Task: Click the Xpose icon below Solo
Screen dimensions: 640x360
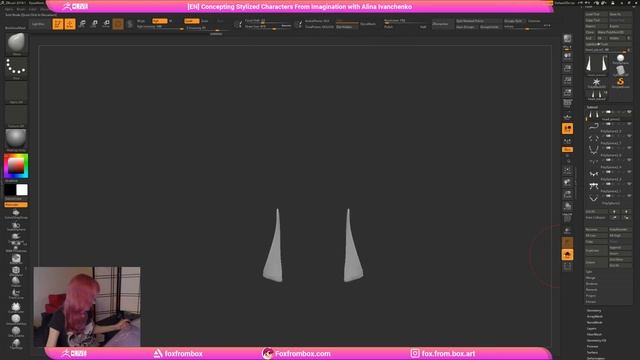Action: click(567, 267)
